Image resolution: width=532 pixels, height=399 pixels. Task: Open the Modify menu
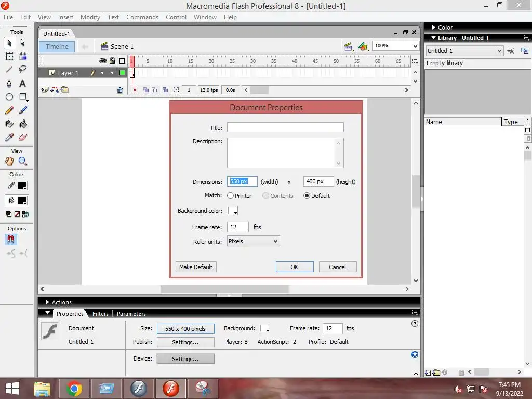[x=90, y=17]
